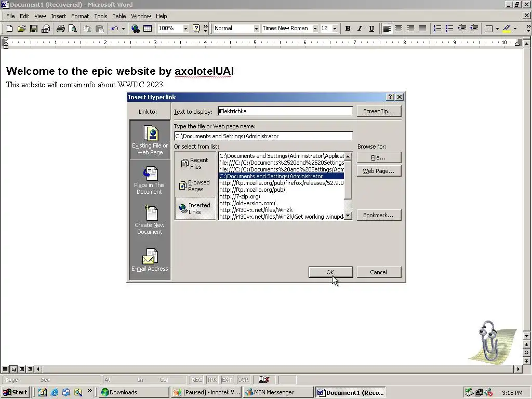The width and height of the screenshot is (532, 399).
Task: Click the dialog's question mark help button
Action: point(390,97)
